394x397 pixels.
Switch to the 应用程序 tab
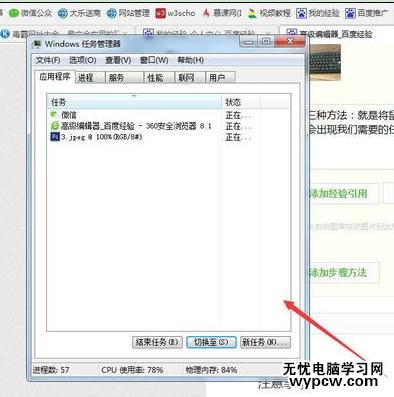click(55, 77)
